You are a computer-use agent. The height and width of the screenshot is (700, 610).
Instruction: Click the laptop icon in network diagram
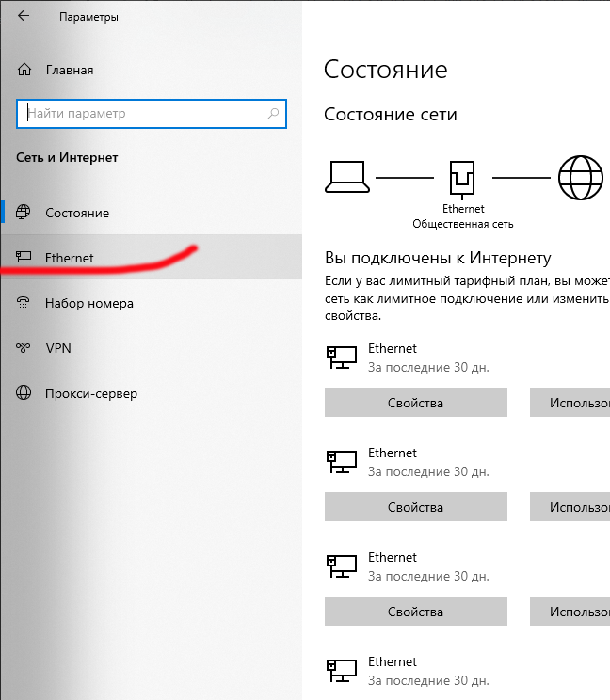point(347,177)
